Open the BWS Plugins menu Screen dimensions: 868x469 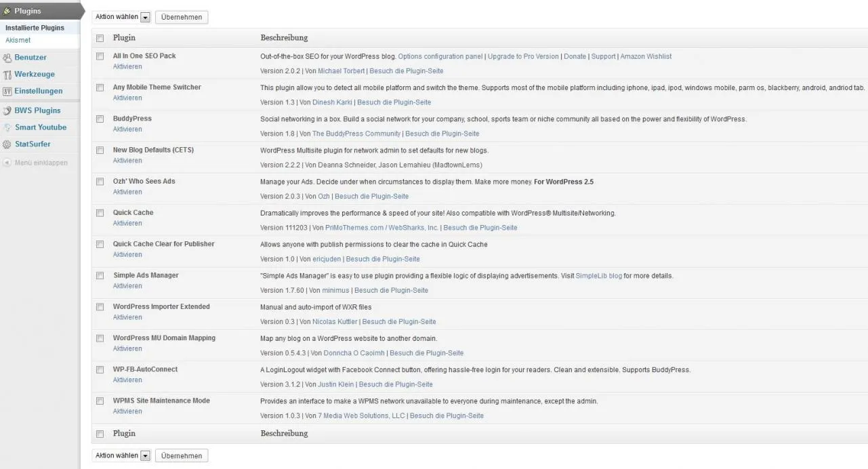[38, 110]
